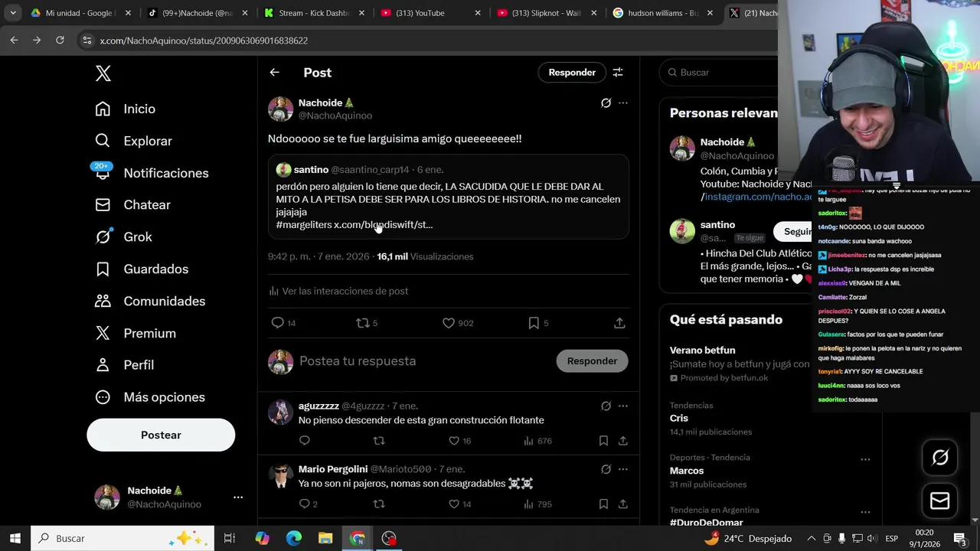Open the #DuroDeDomar trend
Screen dimensions: 980x551
pos(705,523)
